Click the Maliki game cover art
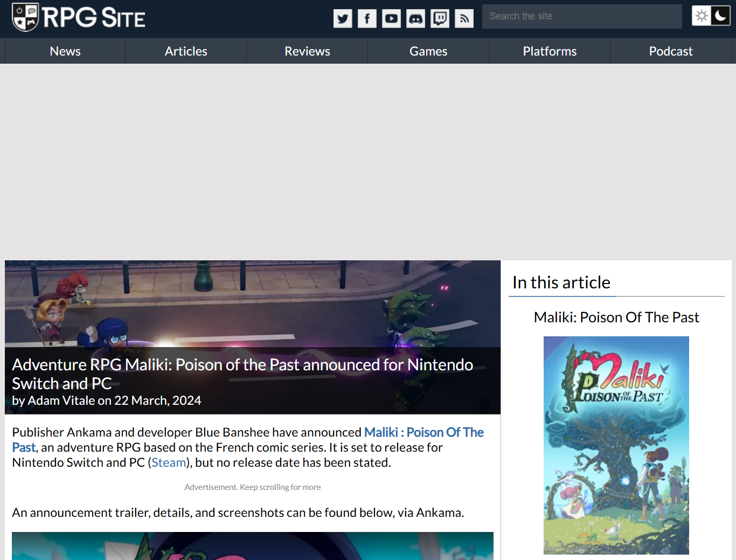Viewport: 736px width, 560px height. click(x=616, y=445)
